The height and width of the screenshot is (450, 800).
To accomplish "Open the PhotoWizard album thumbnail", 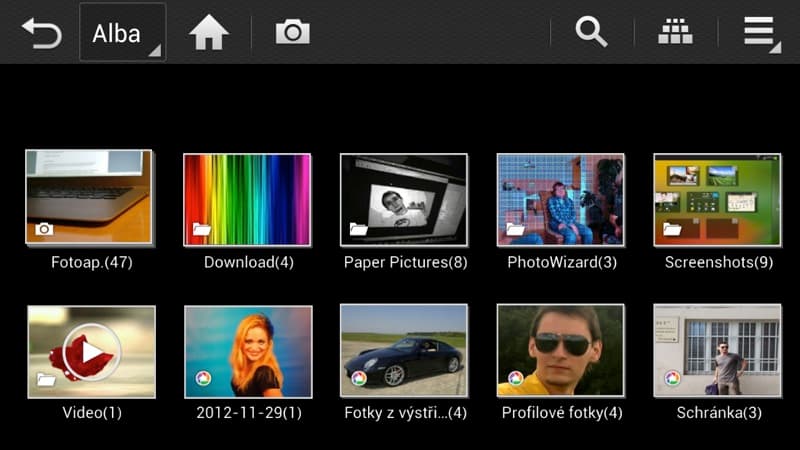I will point(560,199).
